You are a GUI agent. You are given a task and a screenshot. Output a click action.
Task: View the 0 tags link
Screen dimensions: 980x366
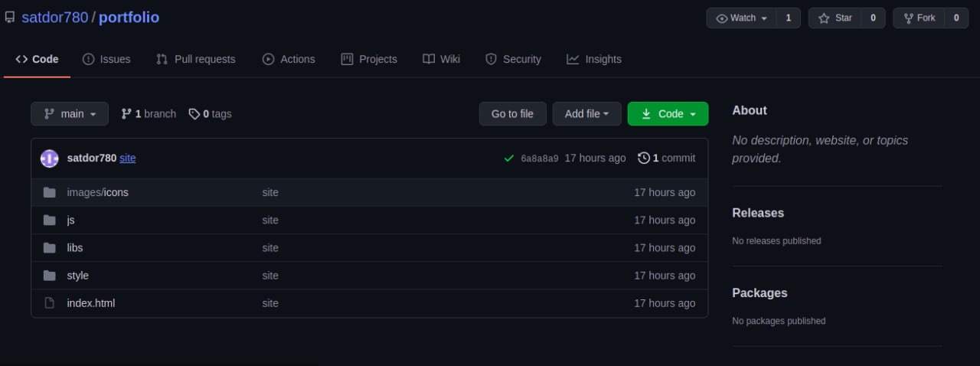click(211, 113)
